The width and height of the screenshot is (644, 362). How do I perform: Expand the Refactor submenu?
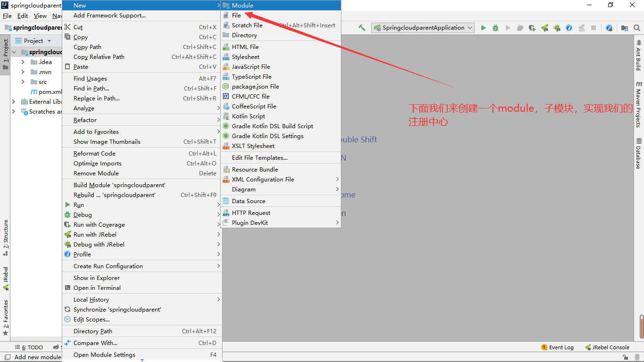(x=142, y=120)
